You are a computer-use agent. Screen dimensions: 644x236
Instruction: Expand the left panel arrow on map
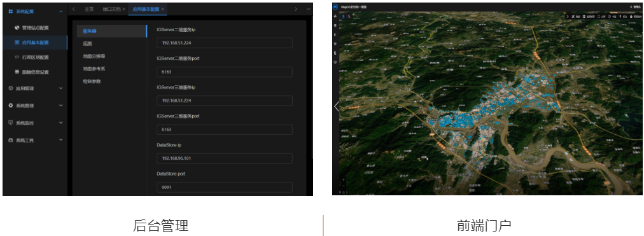click(337, 106)
